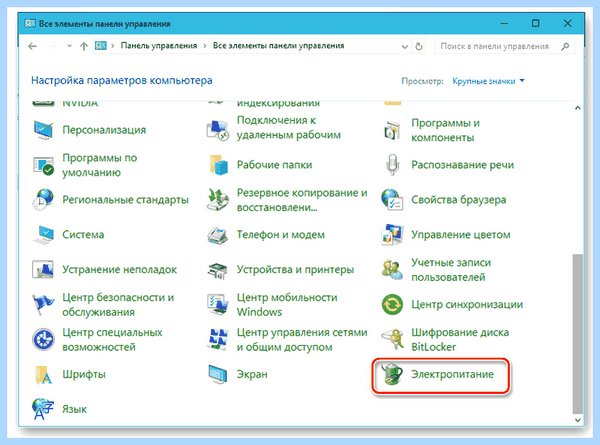Click the Региональные стандарты globe icon

coord(43,200)
